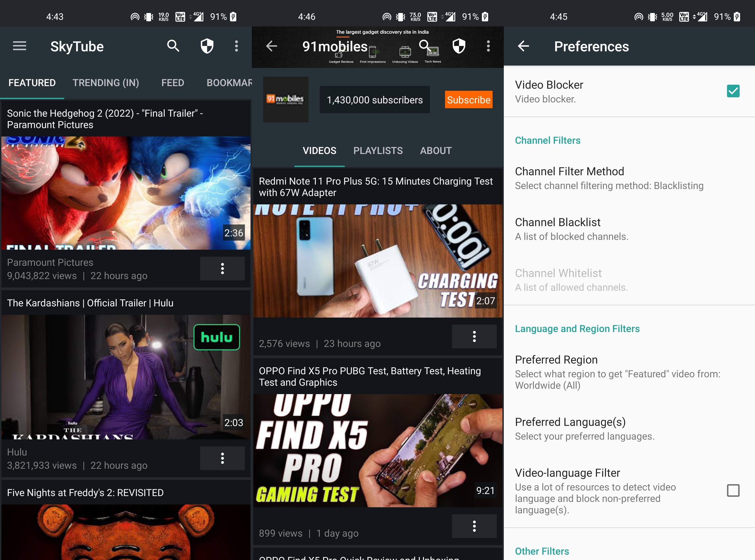755x560 pixels.
Task: Tap OPPO Find X5 Pro PUBG Test title
Action: click(x=370, y=377)
